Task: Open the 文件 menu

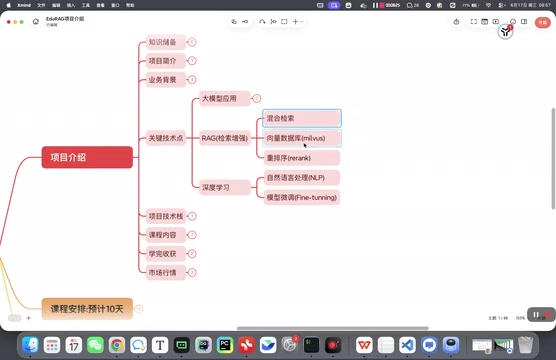Action: [41, 5]
